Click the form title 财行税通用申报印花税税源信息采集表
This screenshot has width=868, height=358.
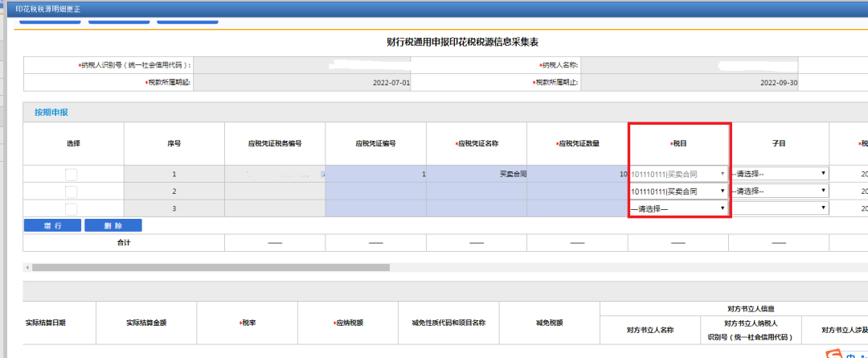(x=463, y=42)
